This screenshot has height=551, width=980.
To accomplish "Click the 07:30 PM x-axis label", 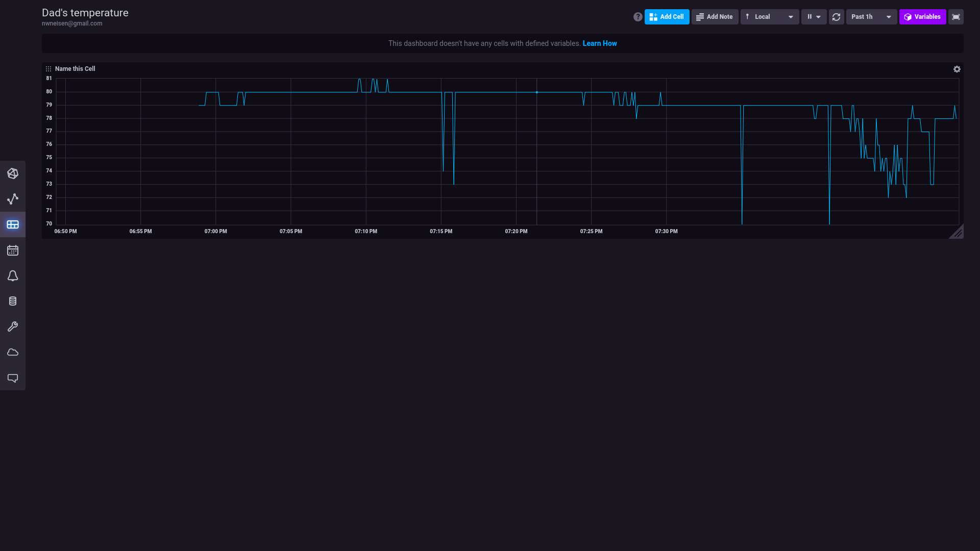I will 667,232.
